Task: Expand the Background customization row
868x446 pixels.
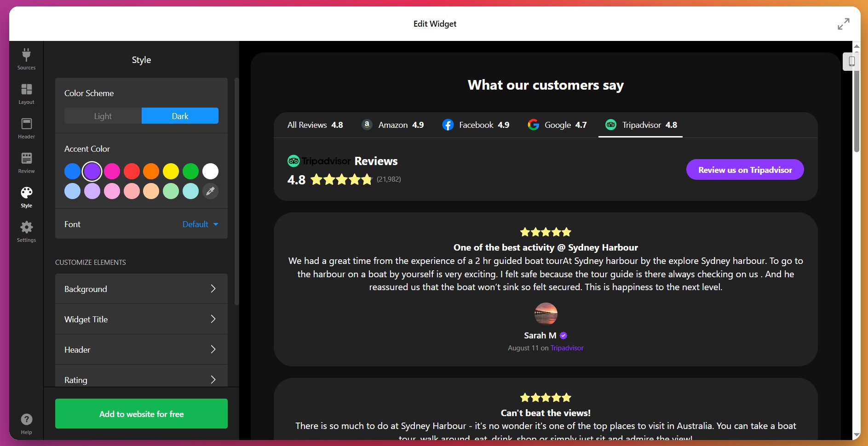Action: tap(141, 289)
